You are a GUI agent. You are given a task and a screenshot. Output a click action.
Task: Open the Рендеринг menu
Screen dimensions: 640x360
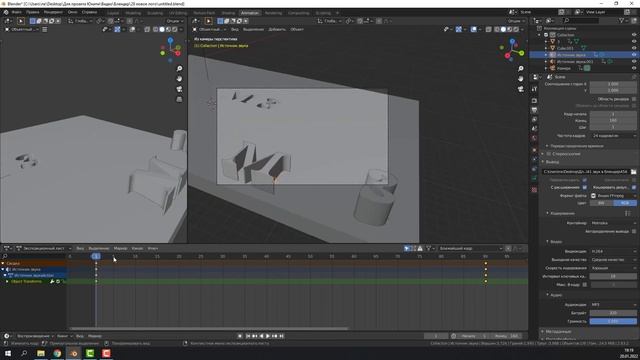53,12
